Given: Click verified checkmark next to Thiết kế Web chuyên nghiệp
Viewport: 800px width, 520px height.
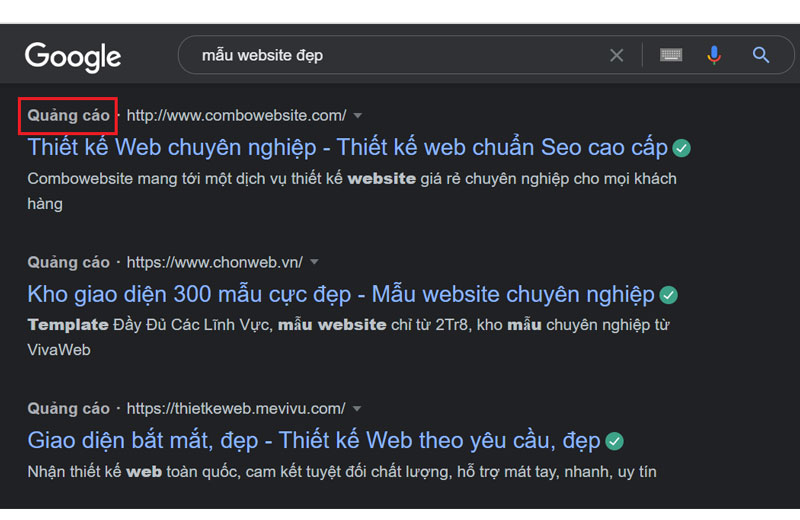Looking at the screenshot, I should [681, 148].
